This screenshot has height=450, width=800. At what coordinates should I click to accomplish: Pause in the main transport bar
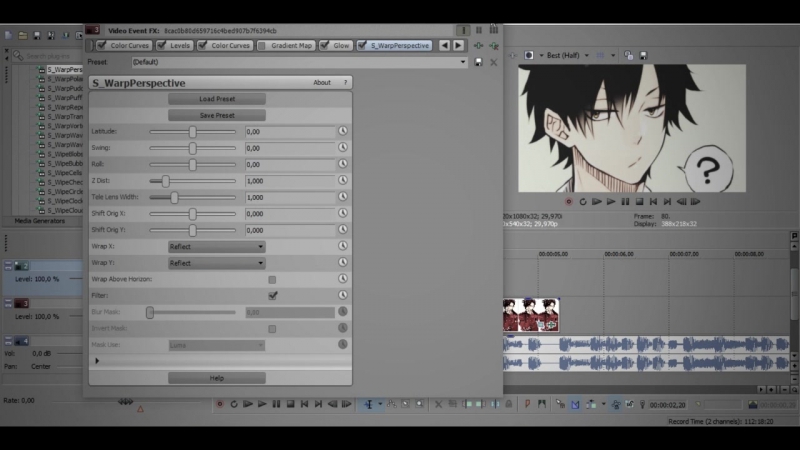click(x=276, y=404)
